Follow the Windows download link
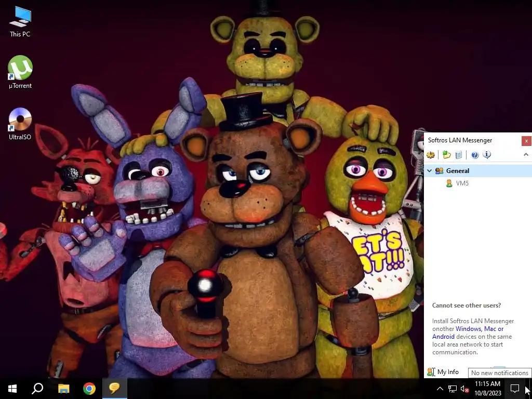 pos(468,329)
